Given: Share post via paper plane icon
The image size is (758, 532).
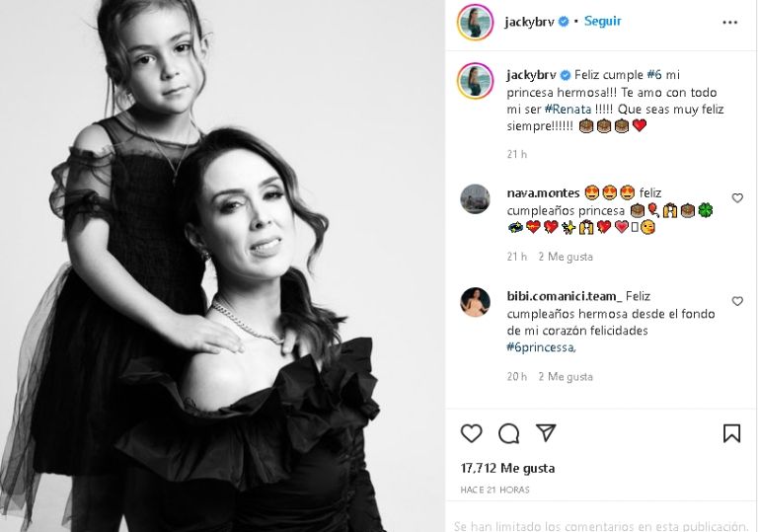Looking at the screenshot, I should point(546,433).
